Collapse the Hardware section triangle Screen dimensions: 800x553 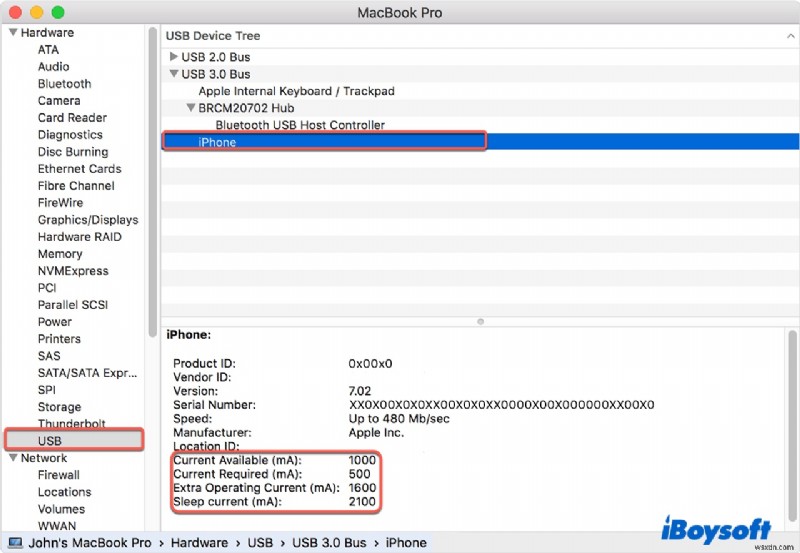coord(13,32)
